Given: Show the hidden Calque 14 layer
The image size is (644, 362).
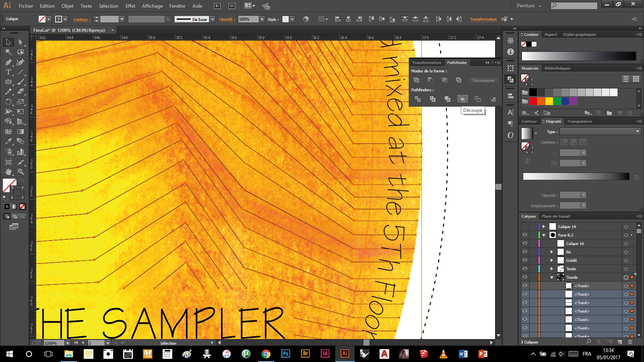Looking at the screenshot, I should click(x=525, y=226).
